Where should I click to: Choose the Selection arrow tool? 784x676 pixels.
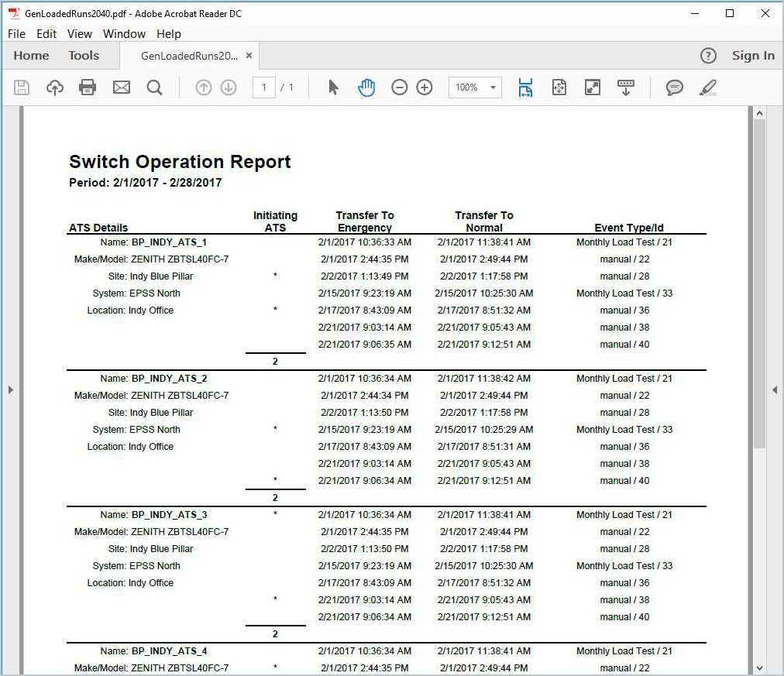[x=333, y=88]
